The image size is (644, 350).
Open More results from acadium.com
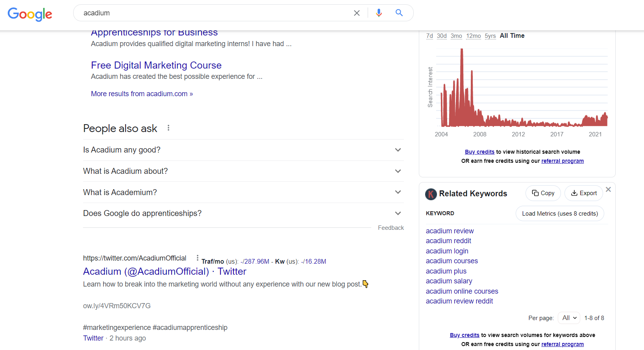click(x=142, y=94)
